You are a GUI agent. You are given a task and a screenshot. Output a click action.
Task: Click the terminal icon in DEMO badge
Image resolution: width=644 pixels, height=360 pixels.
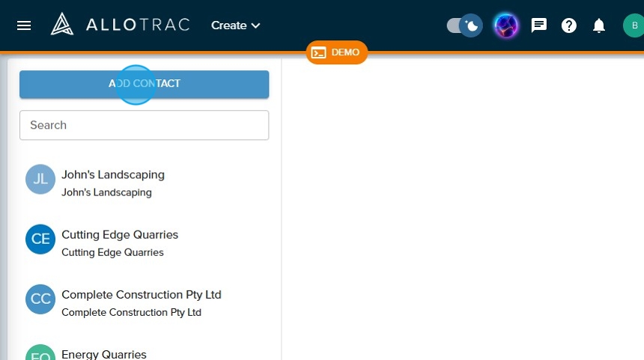pyautogui.click(x=319, y=52)
